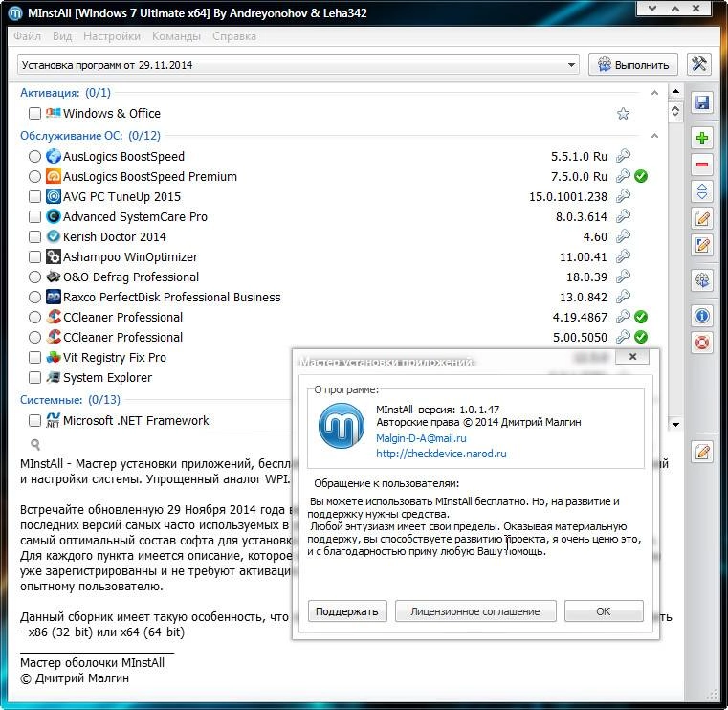Click the blue-framed edit icon in sidebar

pyautogui.click(x=702, y=245)
